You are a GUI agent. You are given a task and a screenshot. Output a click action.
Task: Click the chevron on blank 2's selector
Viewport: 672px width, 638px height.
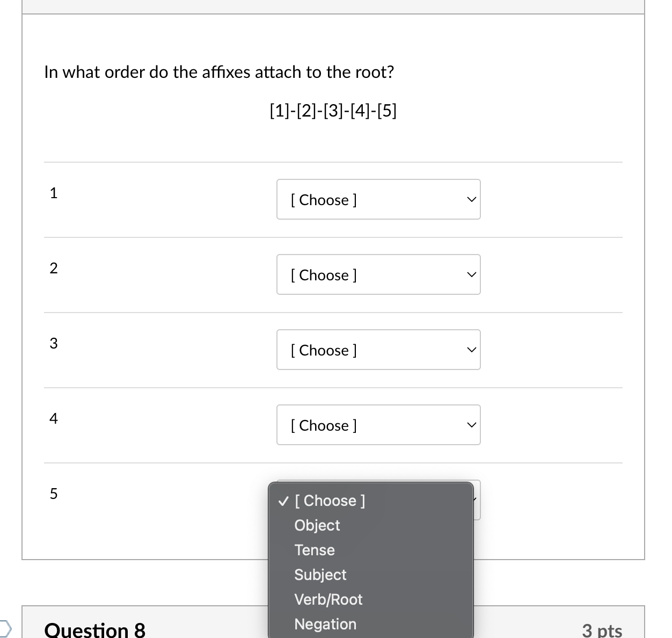pyautogui.click(x=471, y=274)
